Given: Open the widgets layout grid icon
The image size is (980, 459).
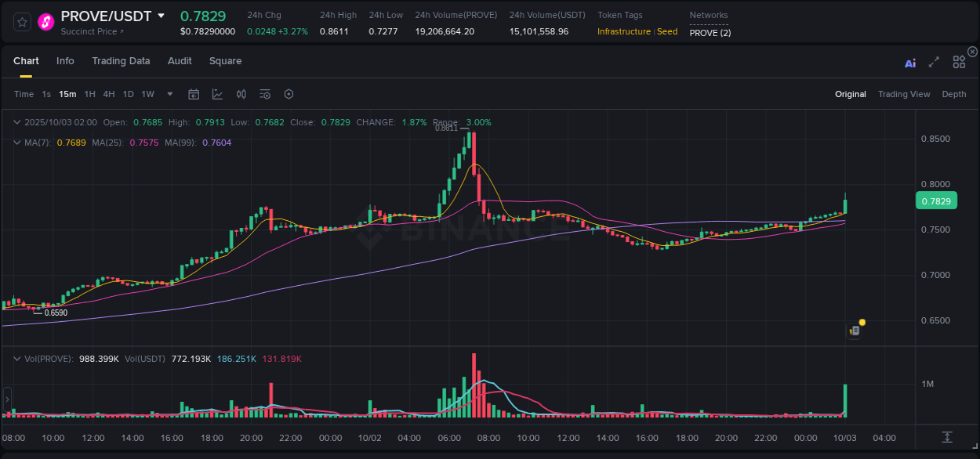Looking at the screenshot, I should 959,62.
